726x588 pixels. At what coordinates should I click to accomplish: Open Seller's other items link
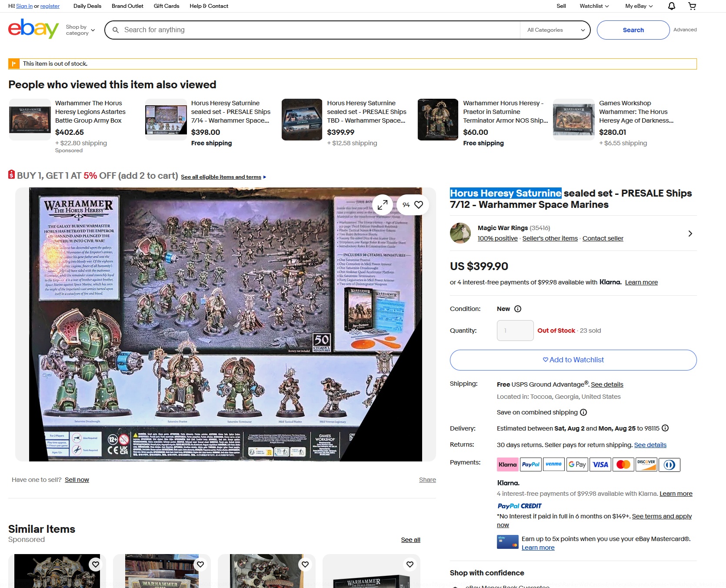(x=550, y=238)
